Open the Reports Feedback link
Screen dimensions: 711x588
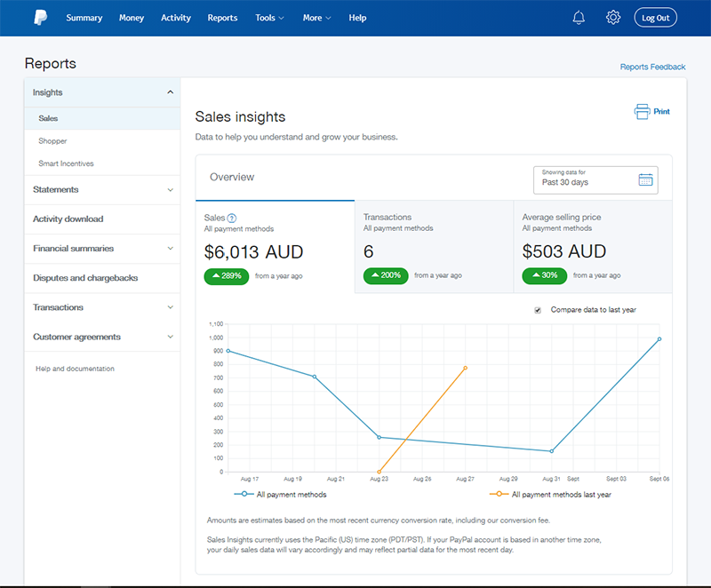click(652, 68)
